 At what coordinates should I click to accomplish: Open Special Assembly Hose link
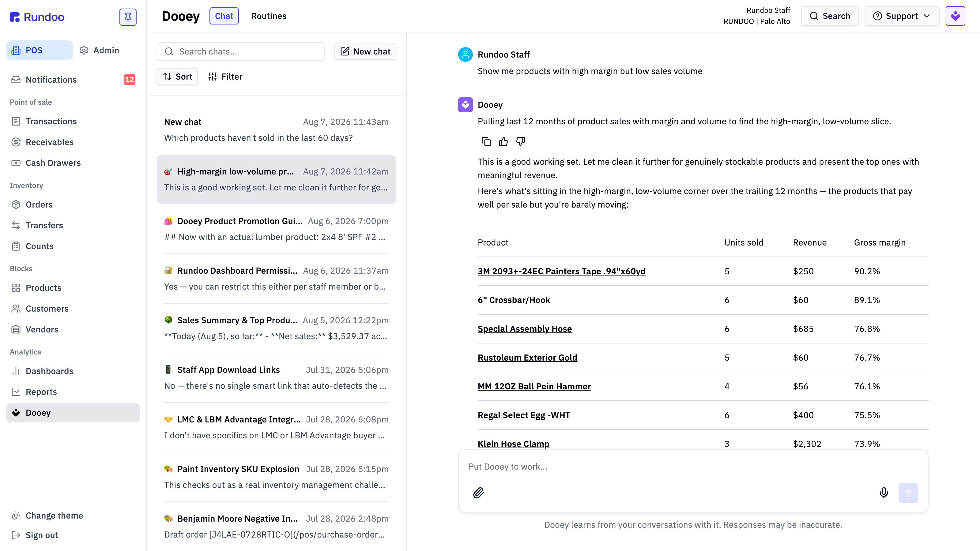(525, 328)
